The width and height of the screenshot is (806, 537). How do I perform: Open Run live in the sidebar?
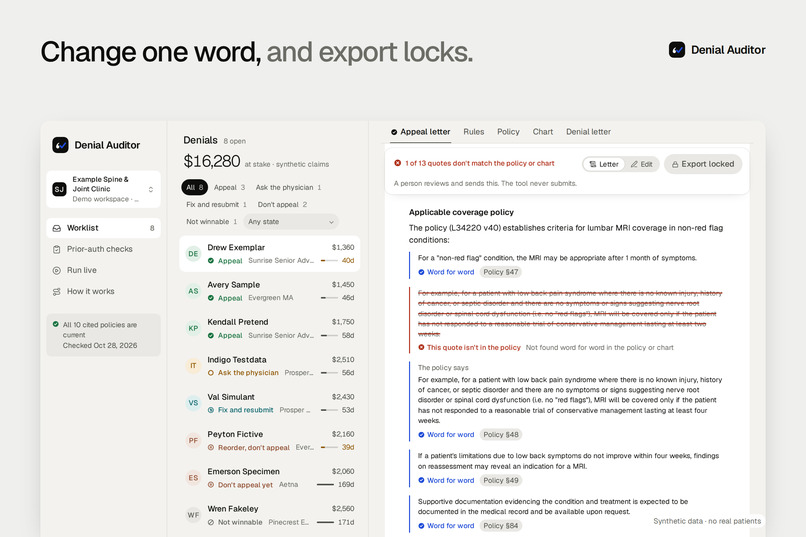click(103, 270)
